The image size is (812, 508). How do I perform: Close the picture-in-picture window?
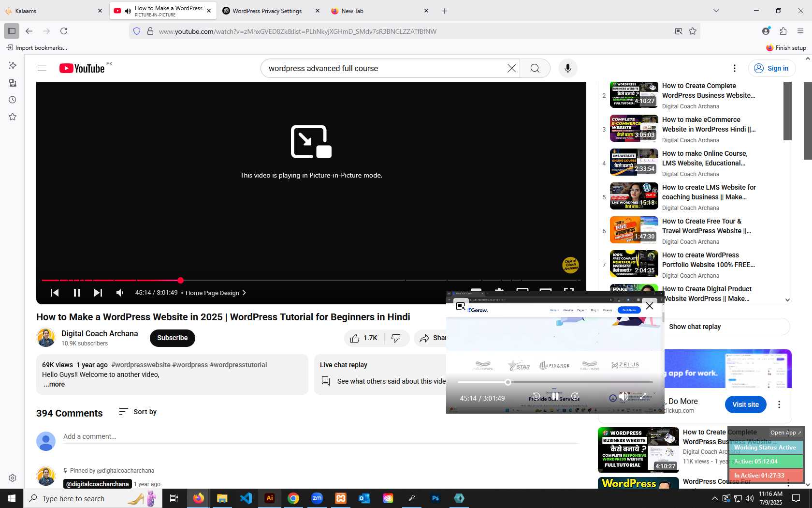[x=650, y=306]
